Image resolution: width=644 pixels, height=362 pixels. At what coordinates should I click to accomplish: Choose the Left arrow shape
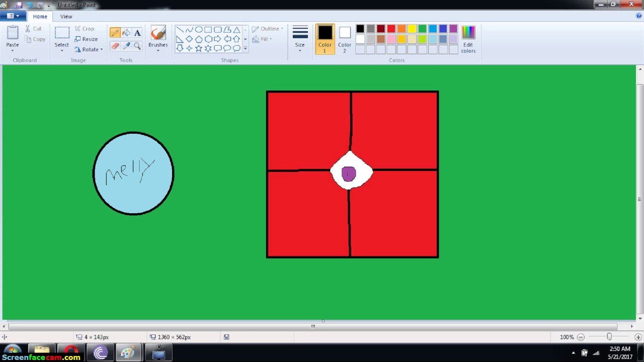(227, 39)
